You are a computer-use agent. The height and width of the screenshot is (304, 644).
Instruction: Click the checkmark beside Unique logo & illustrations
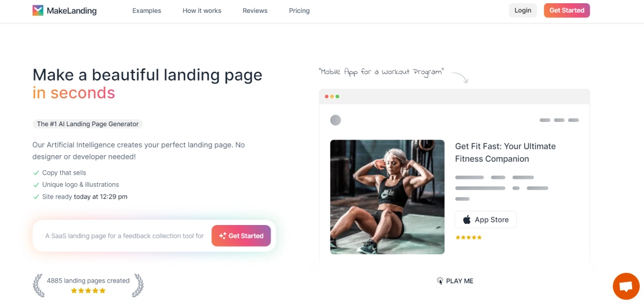(36, 185)
